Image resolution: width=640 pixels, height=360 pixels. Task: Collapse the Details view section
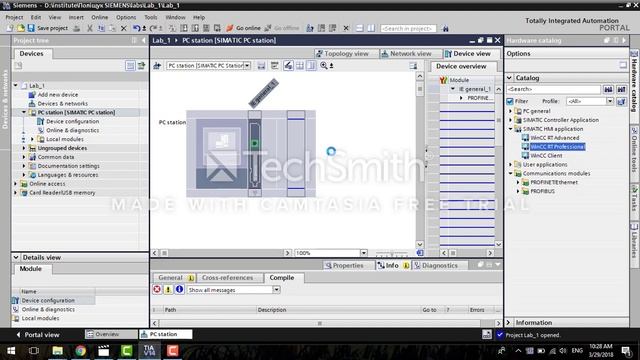[16, 257]
